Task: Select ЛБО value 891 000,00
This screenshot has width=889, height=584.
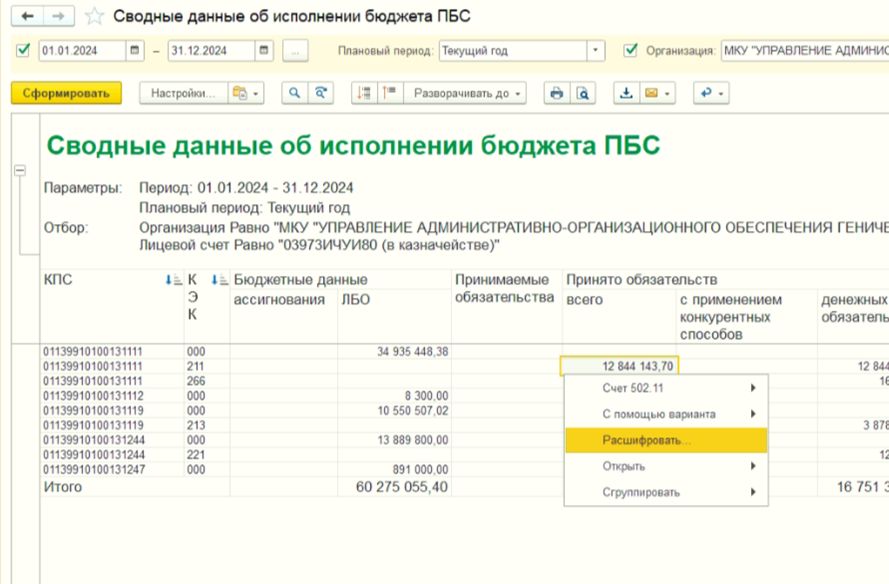Action: (395, 469)
